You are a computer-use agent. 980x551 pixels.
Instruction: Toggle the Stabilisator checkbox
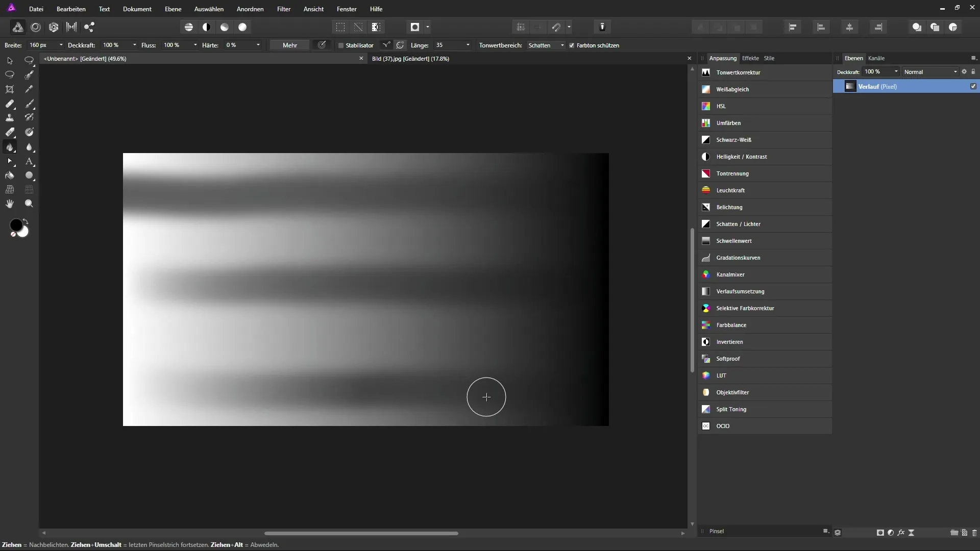[341, 45]
